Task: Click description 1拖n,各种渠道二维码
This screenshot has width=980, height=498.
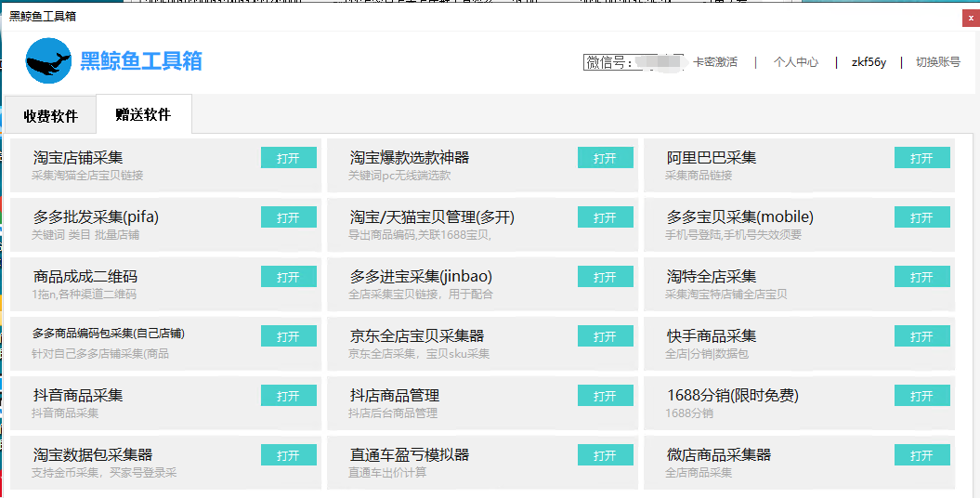Action: tap(84, 295)
